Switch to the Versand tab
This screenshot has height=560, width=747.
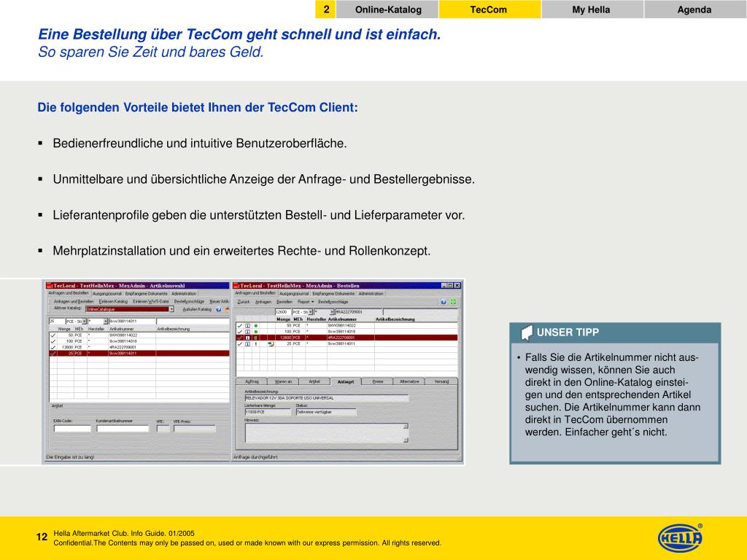point(441,381)
